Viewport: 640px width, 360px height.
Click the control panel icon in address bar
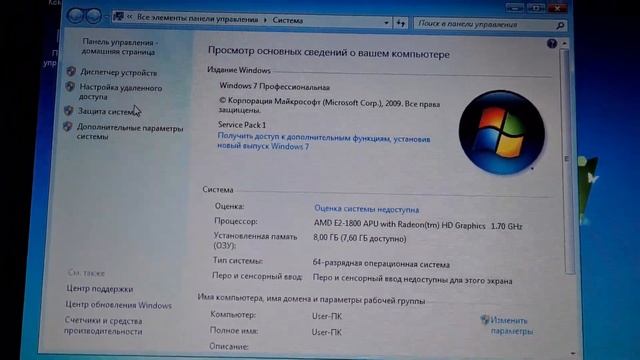(x=118, y=17)
